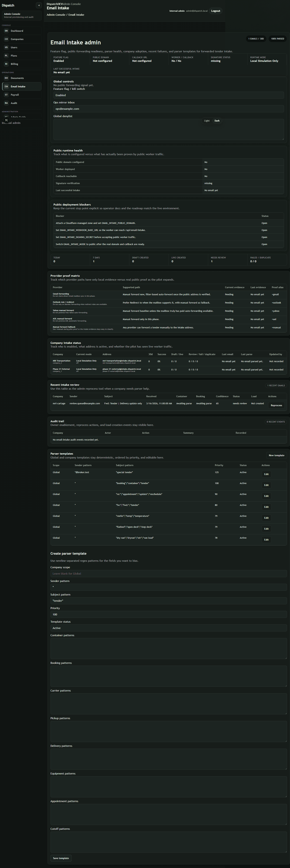Image resolution: width=290 pixels, height=868 pixels.
Task: Click the Pickup patterns text area
Action: pyautogui.click(x=168, y=731)
